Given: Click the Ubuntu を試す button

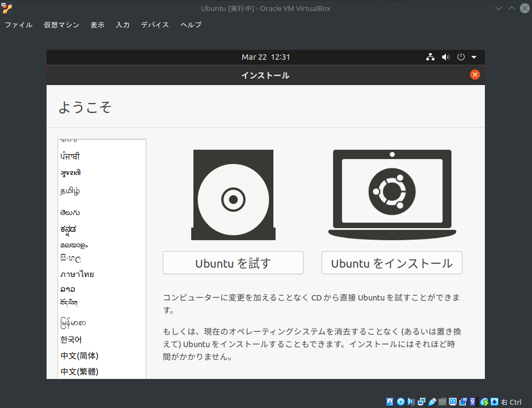Looking at the screenshot, I should coord(233,263).
